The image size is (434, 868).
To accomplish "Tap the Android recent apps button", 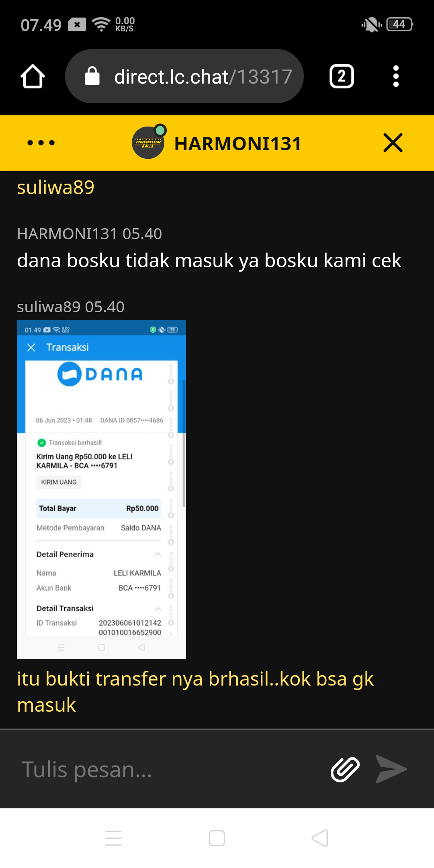I will coord(113,838).
